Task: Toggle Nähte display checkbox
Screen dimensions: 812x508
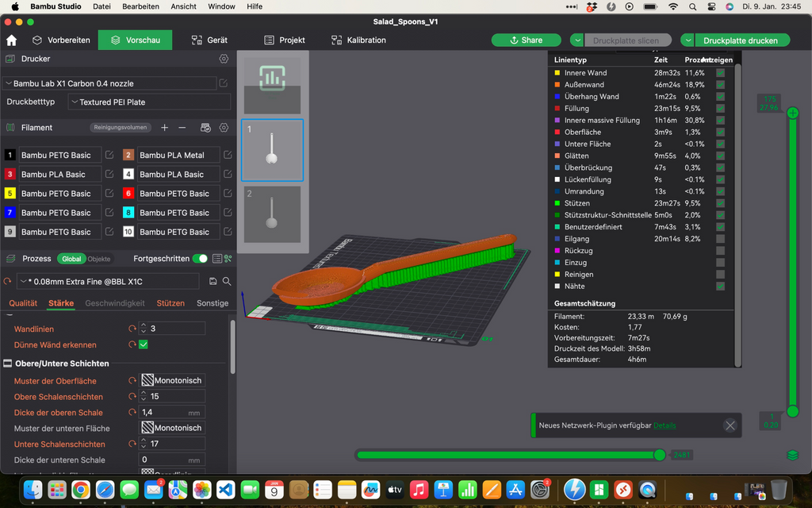Action: tap(720, 286)
